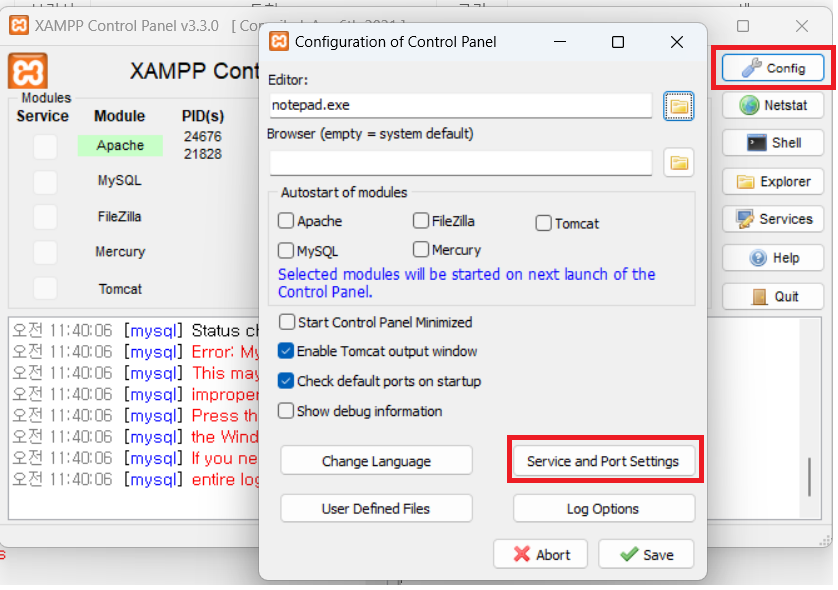Enable MySQL autostart checkbox
Image resolution: width=838 pixels, height=590 pixels.
click(286, 250)
